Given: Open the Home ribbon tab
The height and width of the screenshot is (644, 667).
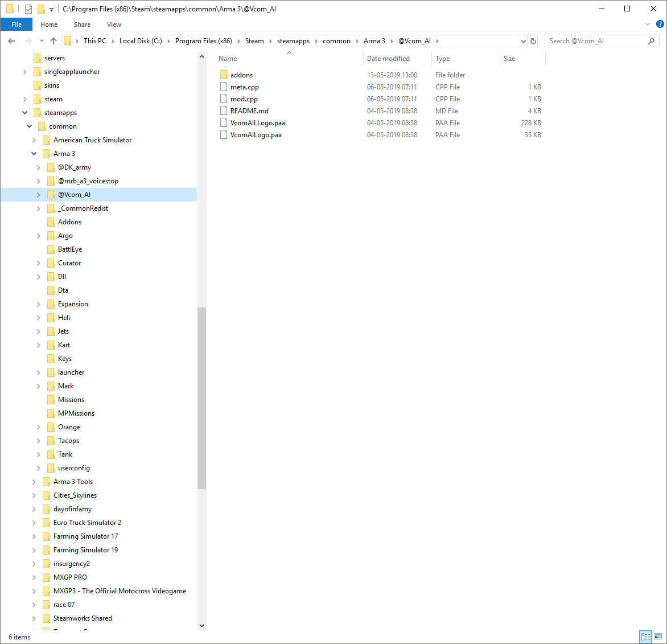Looking at the screenshot, I should point(49,24).
